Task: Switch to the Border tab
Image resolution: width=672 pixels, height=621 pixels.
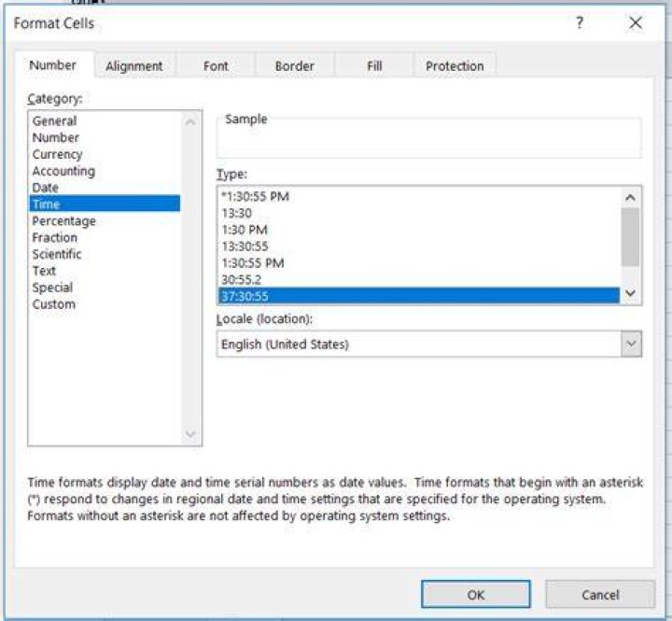Action: tap(295, 66)
